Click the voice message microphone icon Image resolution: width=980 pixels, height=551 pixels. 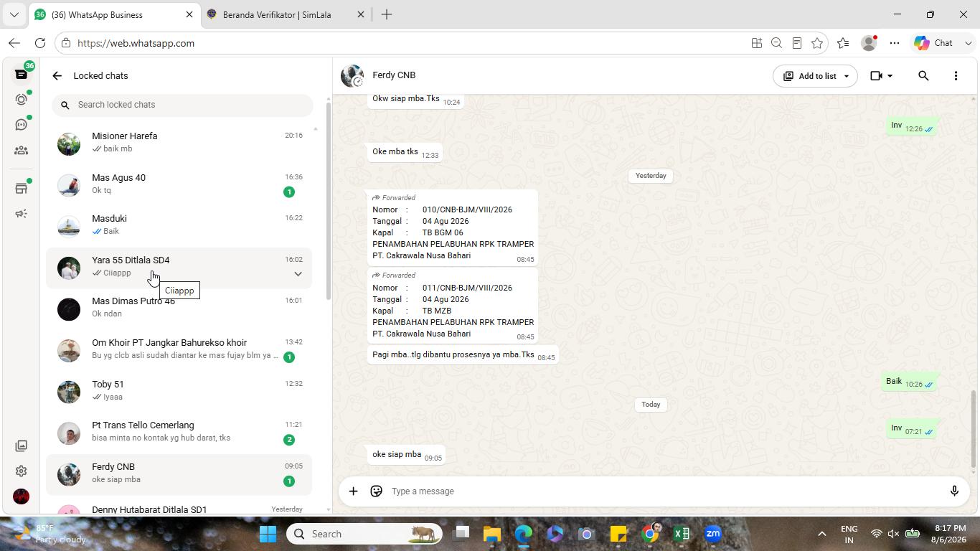click(x=954, y=491)
